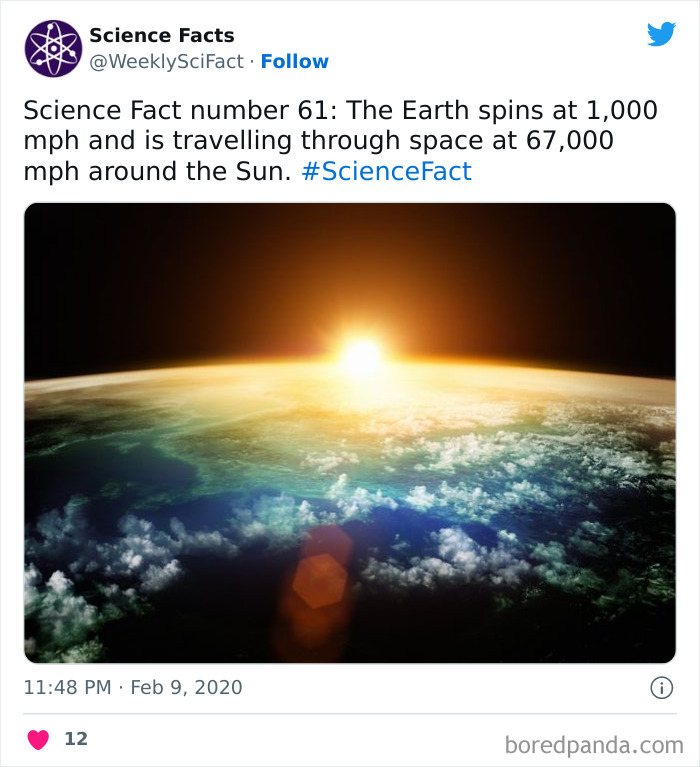Click the red hexagonal lens flare
Image resolution: width=700 pixels, height=767 pixels.
(x=318, y=580)
